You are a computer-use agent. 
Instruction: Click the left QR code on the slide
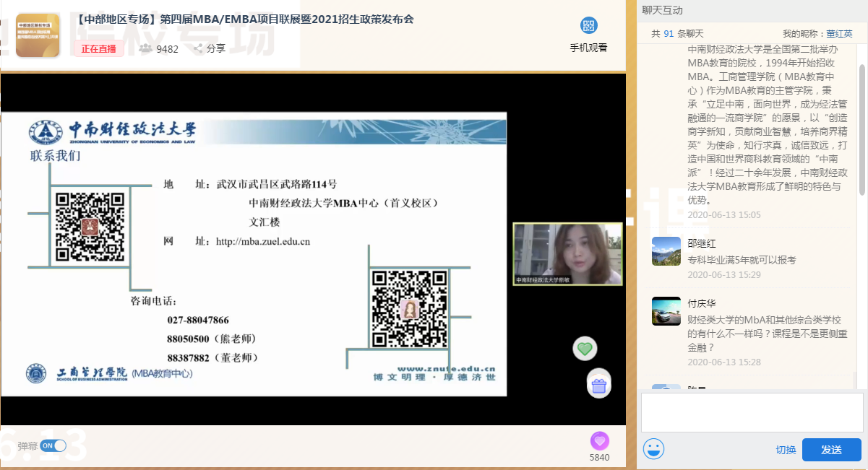pos(90,227)
